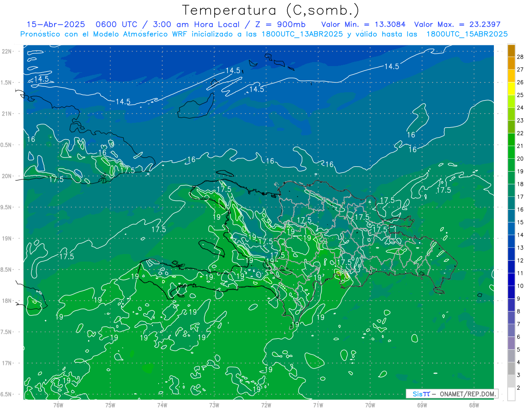The image size is (532, 411).
Task: Click the "68W" longitude axis label
Action: coord(473,405)
